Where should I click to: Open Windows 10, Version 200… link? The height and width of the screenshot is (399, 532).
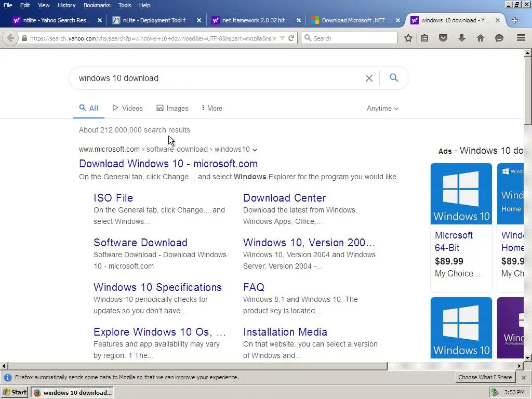point(309,243)
